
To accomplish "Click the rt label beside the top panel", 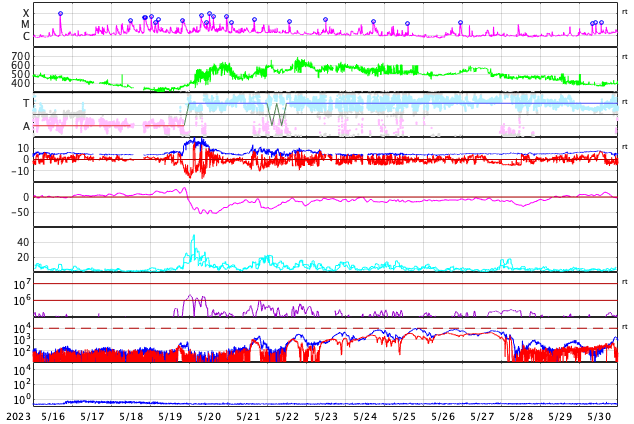I will point(624,11).
